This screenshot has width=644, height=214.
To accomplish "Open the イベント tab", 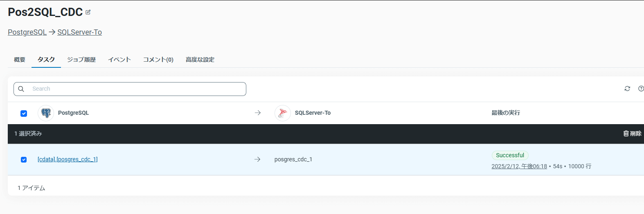I will [x=119, y=60].
